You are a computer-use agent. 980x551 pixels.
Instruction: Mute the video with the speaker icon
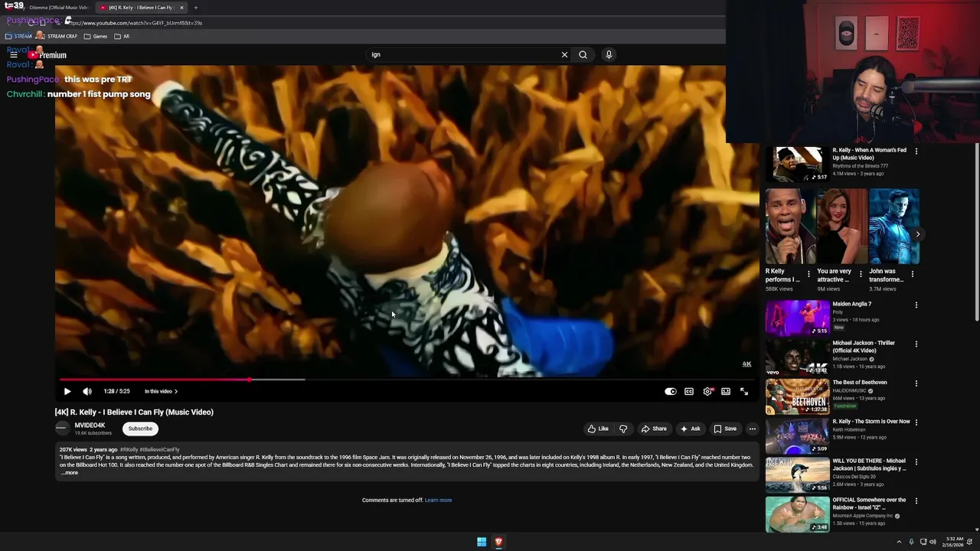(87, 391)
